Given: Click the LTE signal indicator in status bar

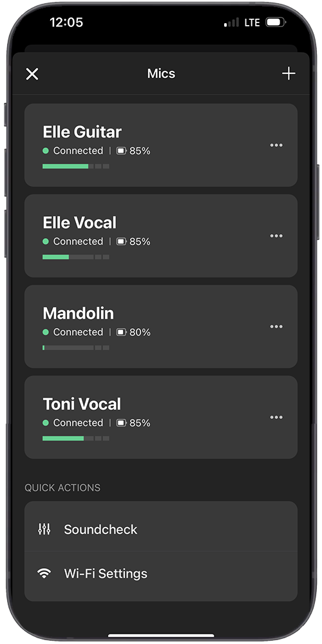Looking at the screenshot, I should point(252,23).
